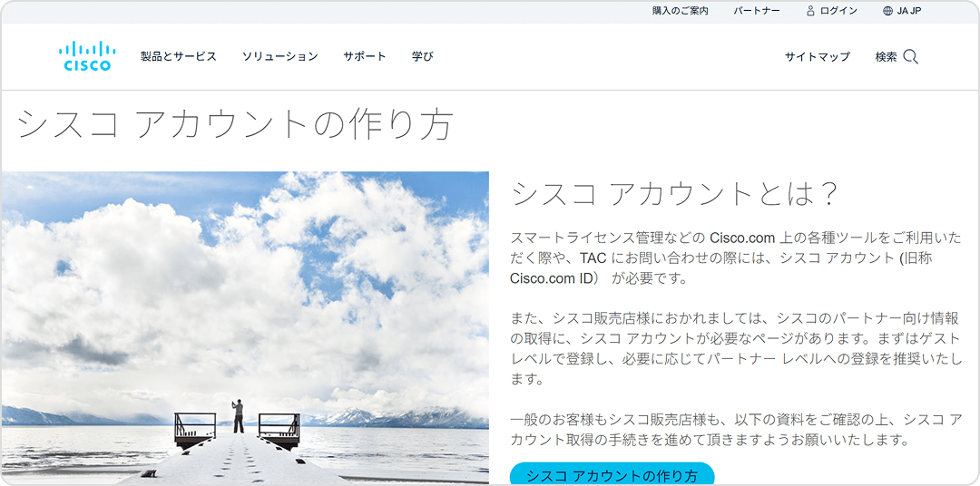The height and width of the screenshot is (486, 980).
Task: Click the globe language icon
Action: (887, 11)
